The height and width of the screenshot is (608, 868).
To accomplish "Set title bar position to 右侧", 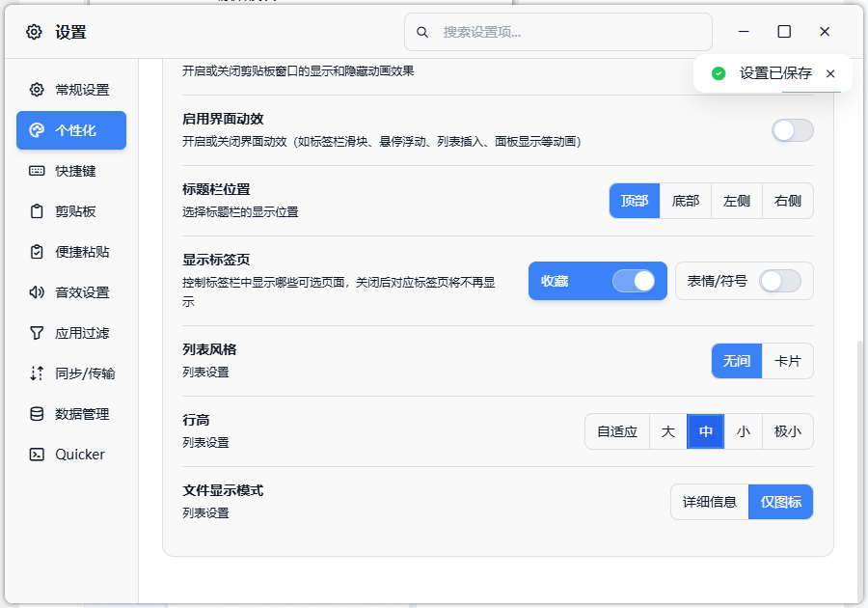I will point(788,201).
